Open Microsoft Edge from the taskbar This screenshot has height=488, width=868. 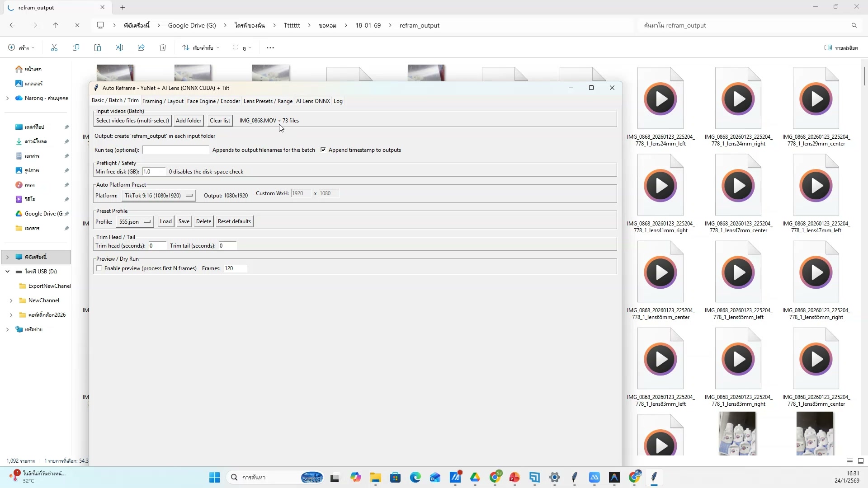(415, 477)
